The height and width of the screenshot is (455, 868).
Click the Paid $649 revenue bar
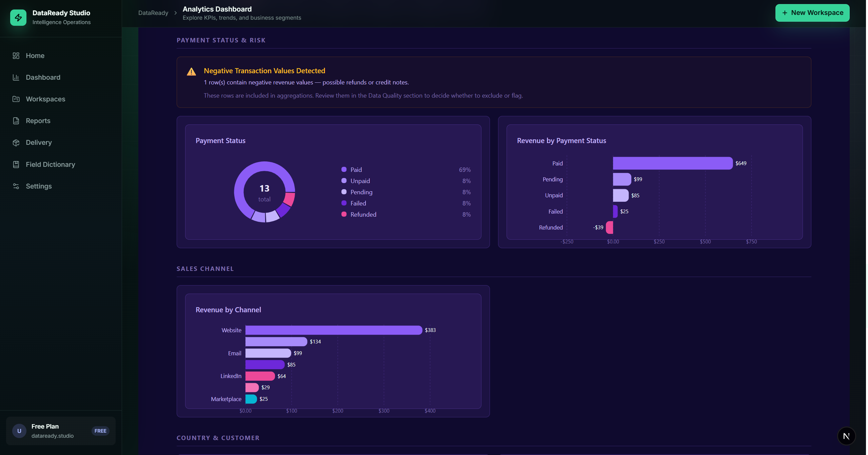coord(673,163)
